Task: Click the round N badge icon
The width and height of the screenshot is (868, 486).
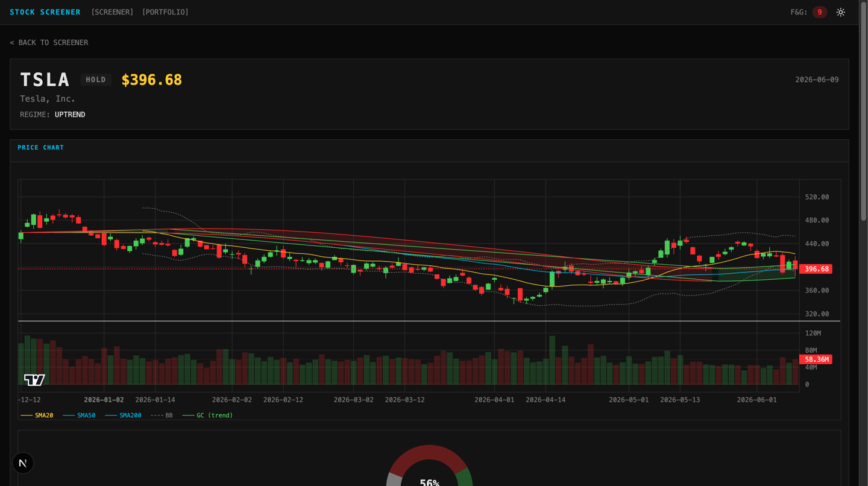Action: [x=23, y=463]
